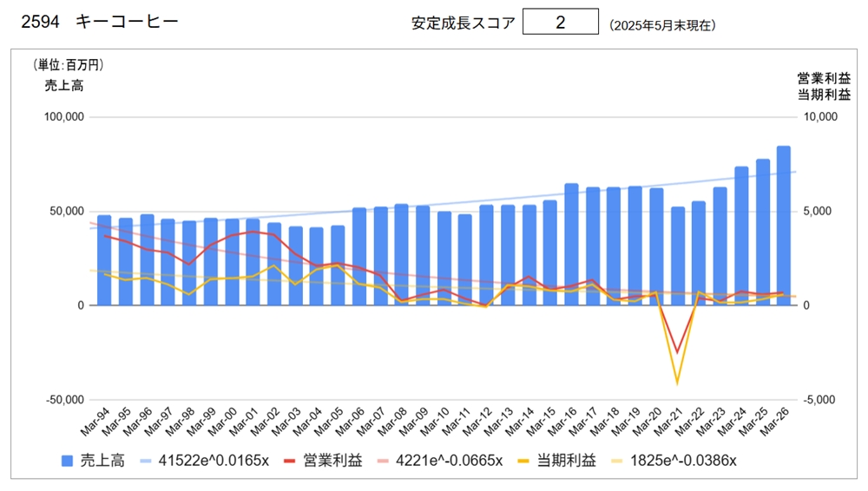The image size is (868, 491).
Task: Click the (単位:百万円) unit label
Action: 68,65
